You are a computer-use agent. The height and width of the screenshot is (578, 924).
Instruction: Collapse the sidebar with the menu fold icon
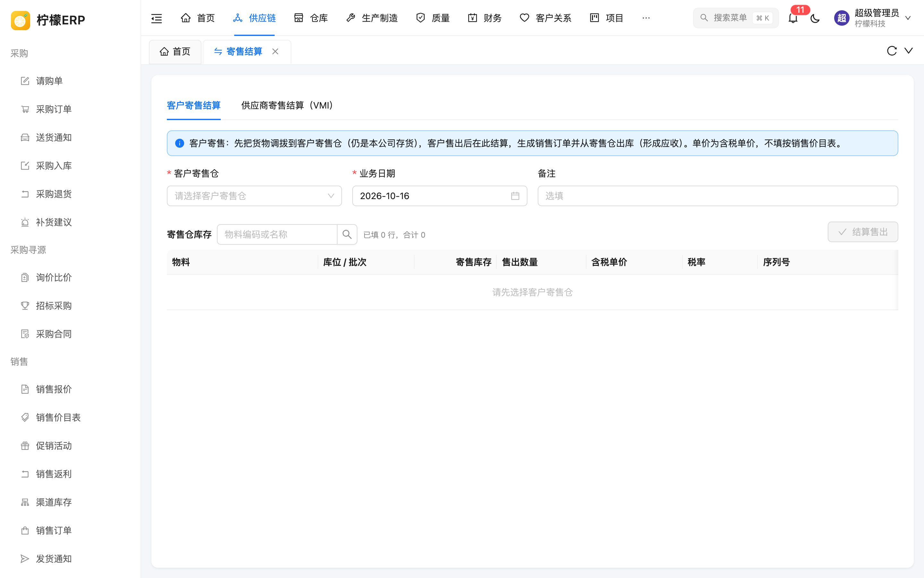click(x=157, y=18)
